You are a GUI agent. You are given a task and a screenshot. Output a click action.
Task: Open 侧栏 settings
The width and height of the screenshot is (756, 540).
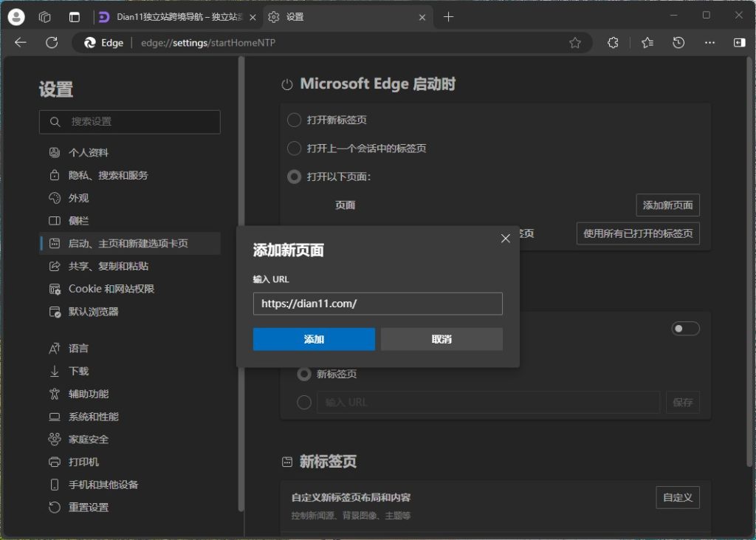(130, 221)
